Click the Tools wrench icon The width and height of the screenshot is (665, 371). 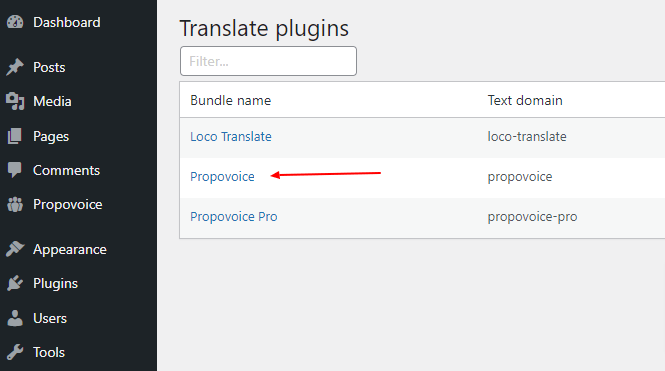(15, 352)
